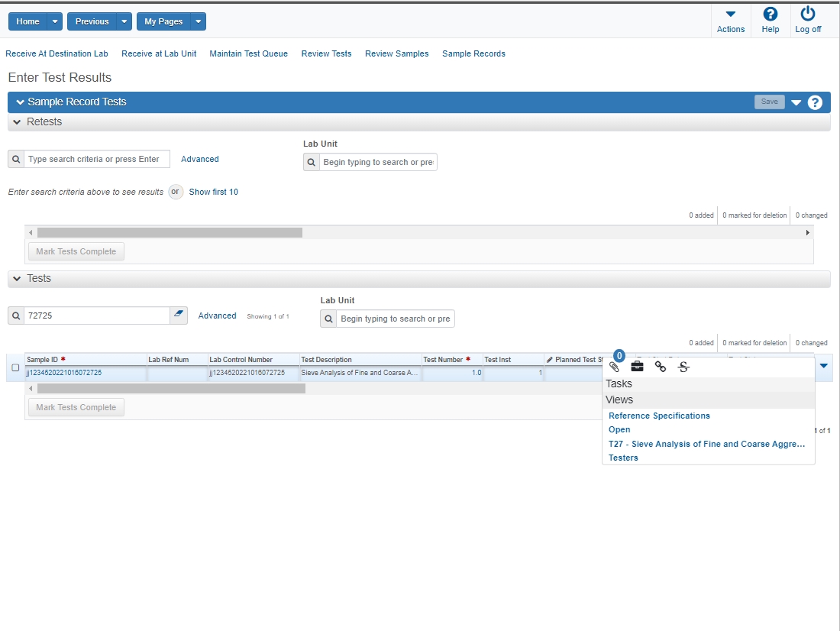Click the Home button

[x=27, y=21]
